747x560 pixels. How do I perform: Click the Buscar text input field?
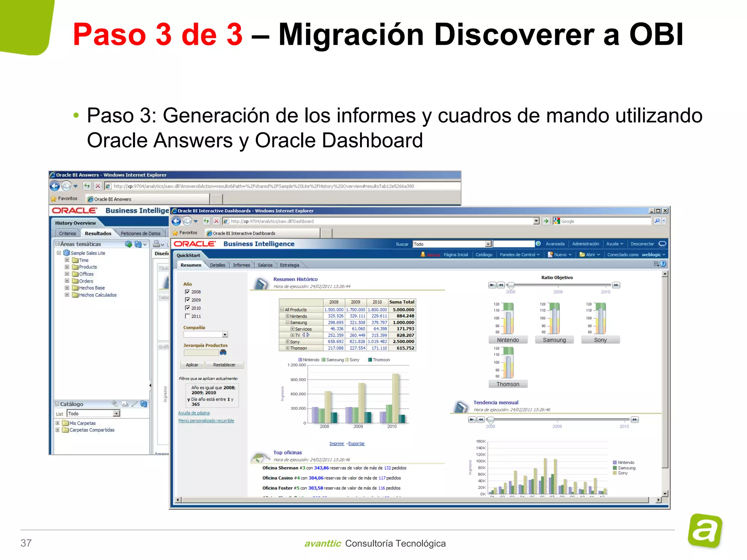pos(514,244)
